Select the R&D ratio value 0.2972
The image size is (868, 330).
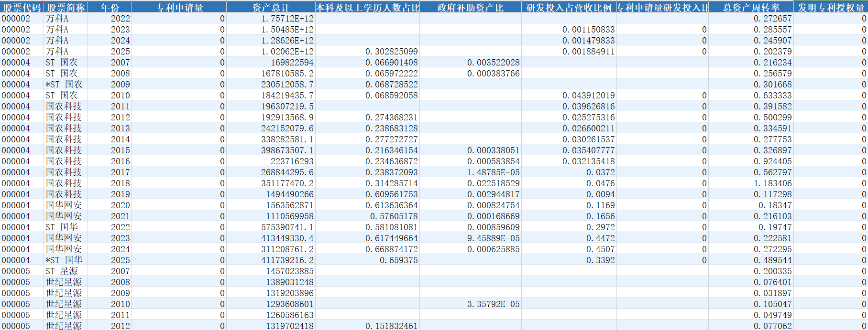[569, 227]
